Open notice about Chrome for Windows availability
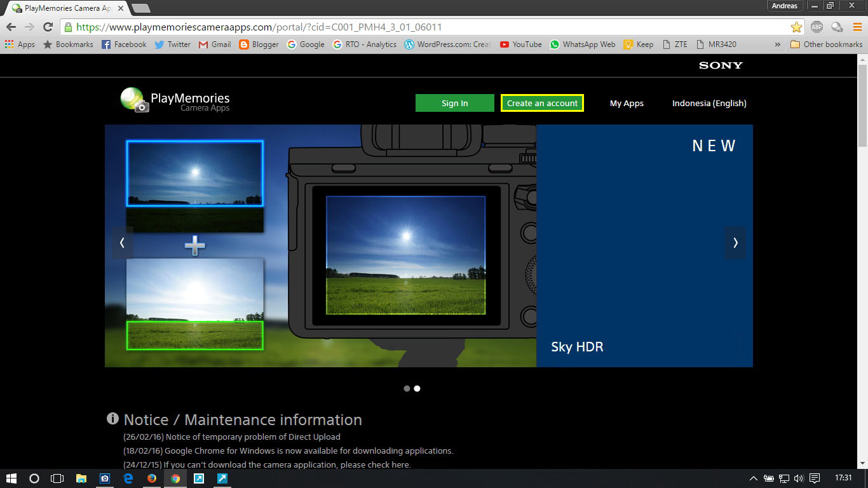The image size is (868, 488). point(288,451)
